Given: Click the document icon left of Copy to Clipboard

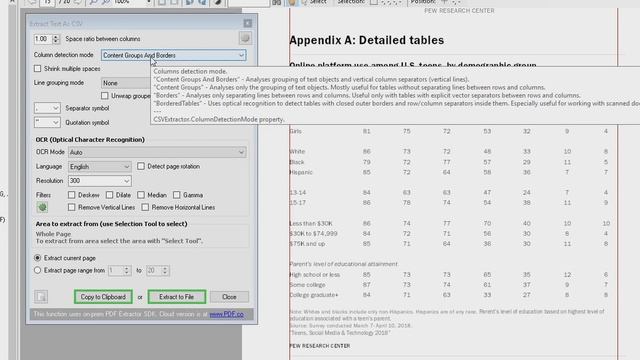Looking at the screenshot, I should point(41,297).
